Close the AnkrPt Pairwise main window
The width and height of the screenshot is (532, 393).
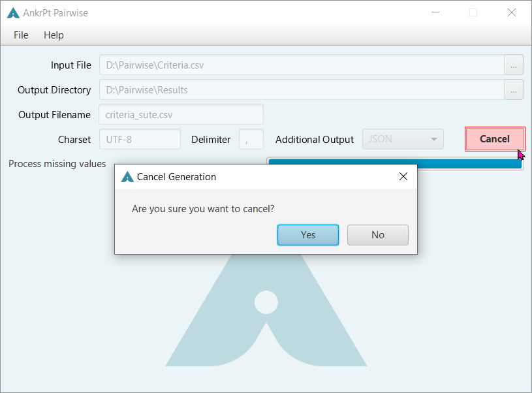512,12
